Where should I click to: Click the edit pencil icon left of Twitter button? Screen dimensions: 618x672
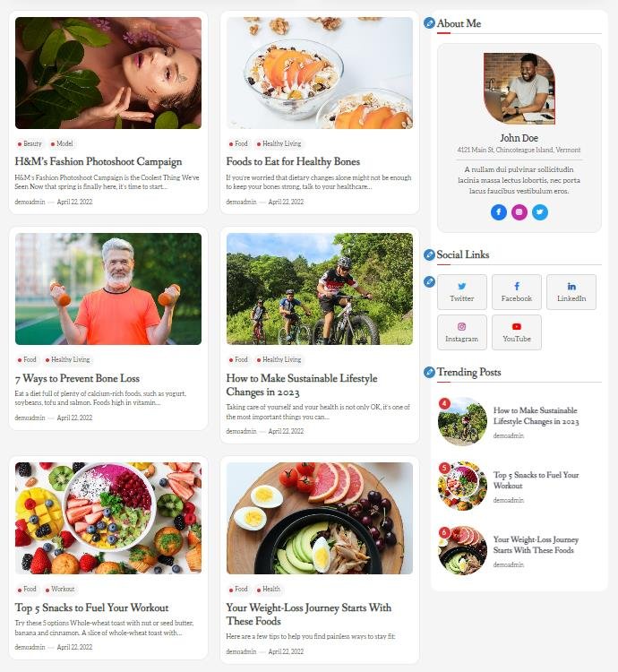click(429, 282)
